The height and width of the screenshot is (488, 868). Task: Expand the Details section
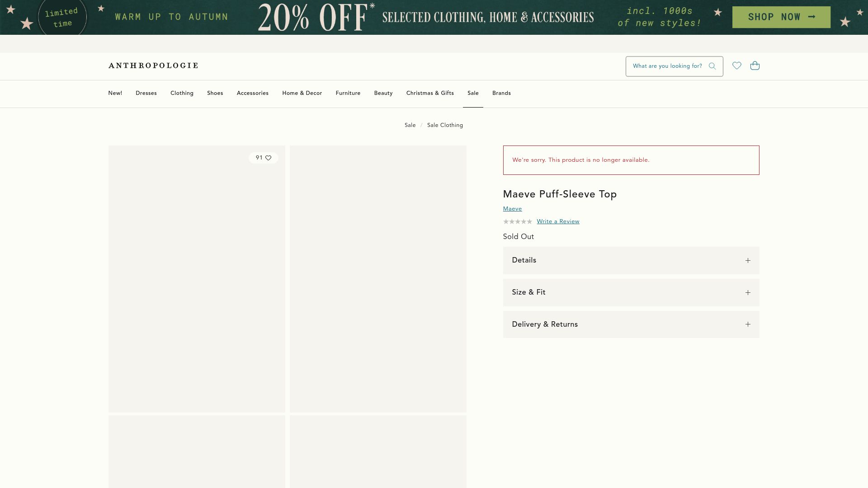click(x=524, y=260)
